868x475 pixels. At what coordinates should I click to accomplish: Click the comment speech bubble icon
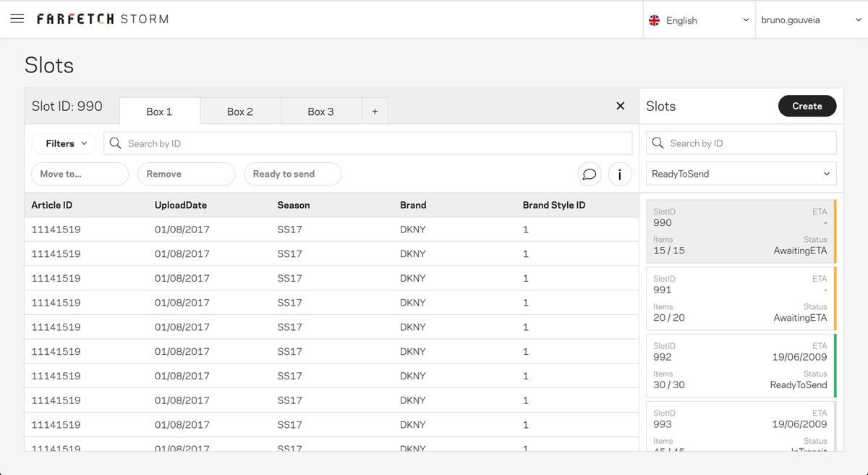coord(590,174)
